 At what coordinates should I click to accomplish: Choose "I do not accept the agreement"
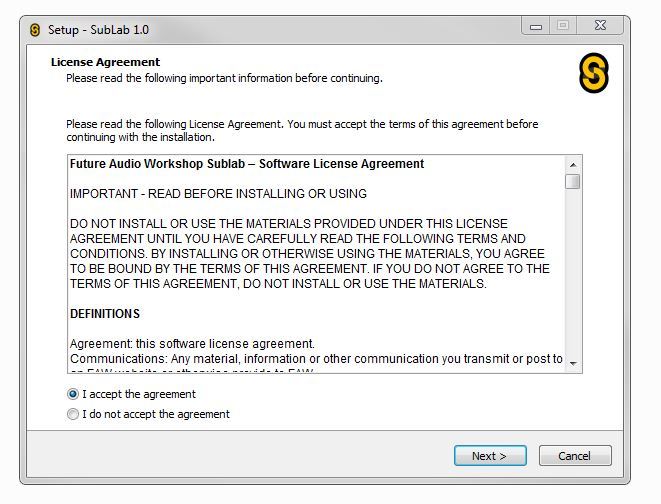click(73, 414)
